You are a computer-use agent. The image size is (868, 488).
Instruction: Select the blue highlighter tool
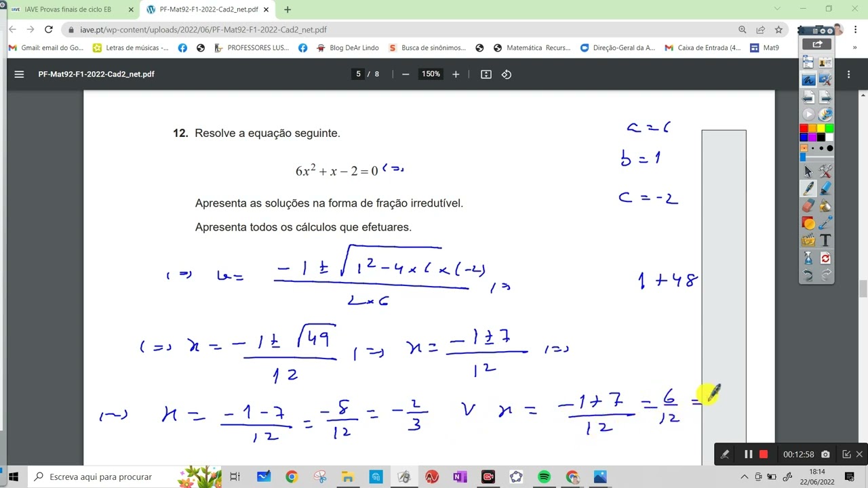(825, 189)
